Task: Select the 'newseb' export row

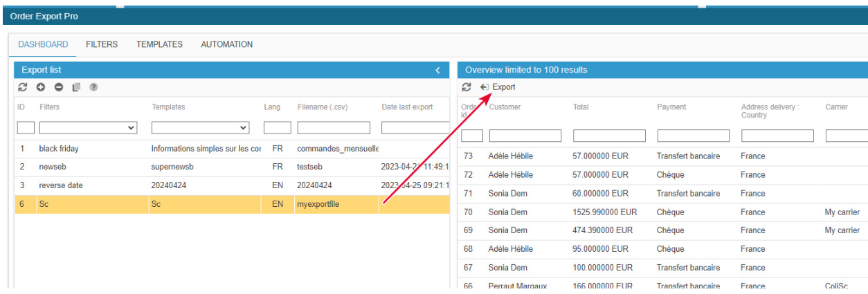Action: tap(232, 167)
